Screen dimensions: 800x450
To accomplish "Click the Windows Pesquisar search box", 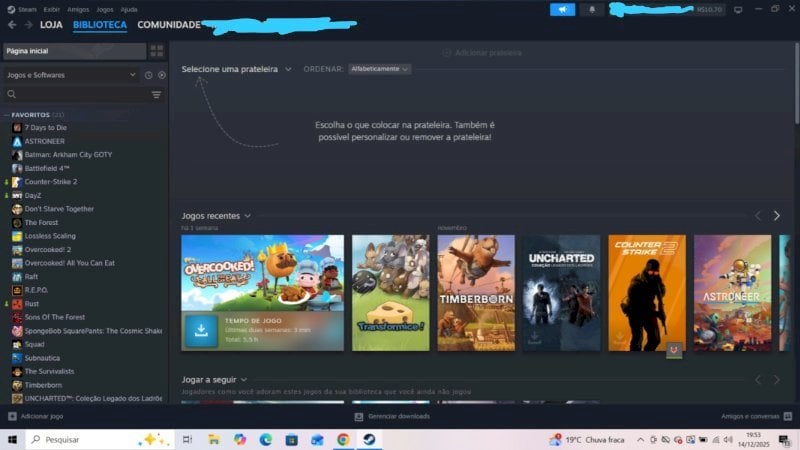I will click(x=100, y=439).
